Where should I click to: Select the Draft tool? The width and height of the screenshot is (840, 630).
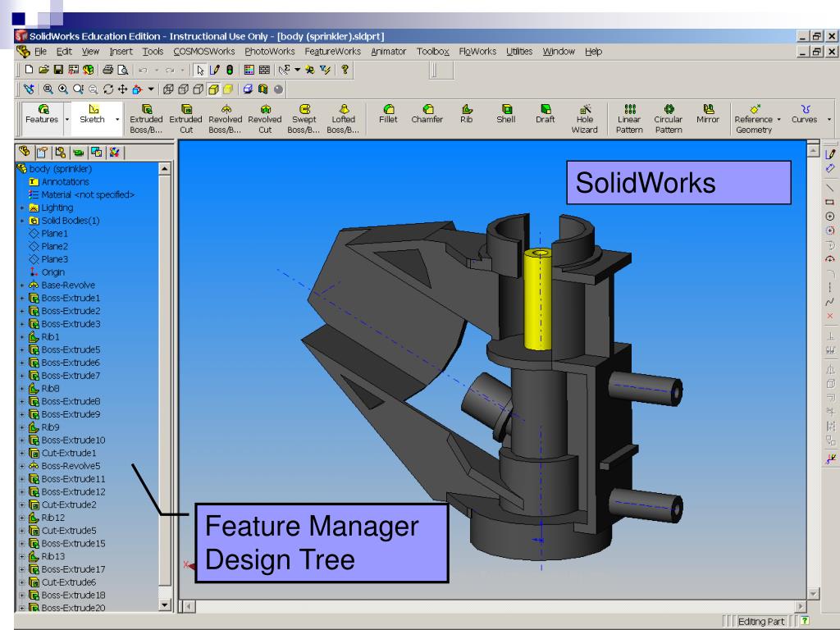[546, 114]
